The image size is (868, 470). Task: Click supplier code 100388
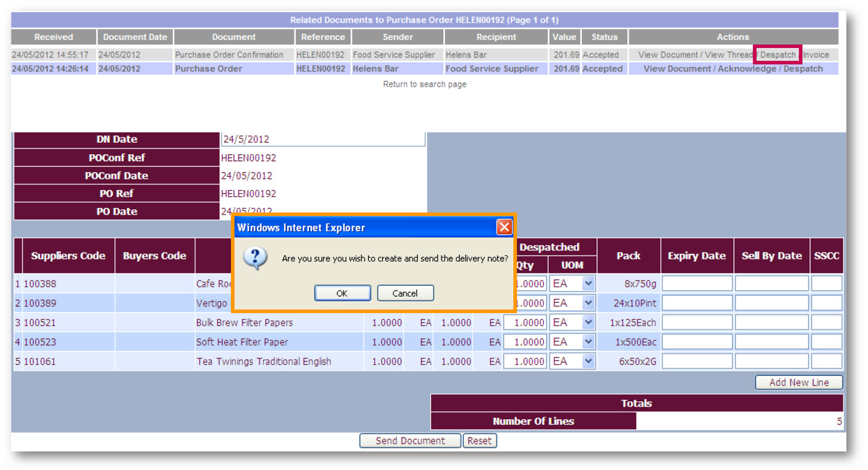tap(40, 284)
